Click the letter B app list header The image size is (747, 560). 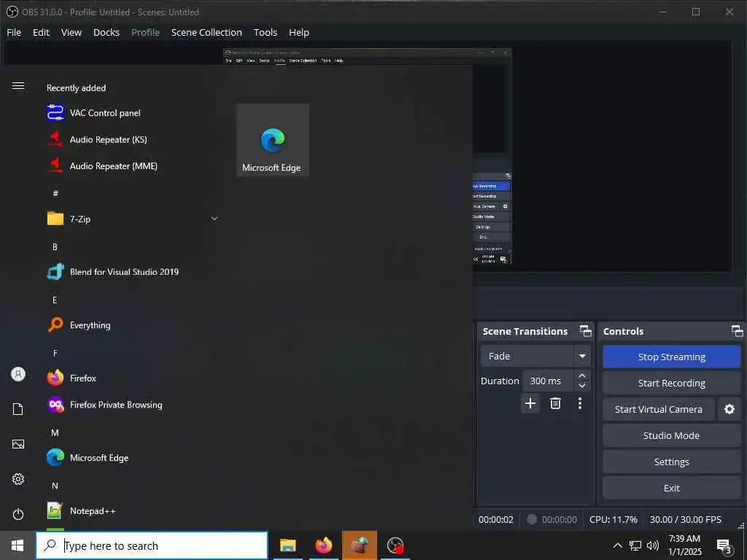[x=55, y=246]
